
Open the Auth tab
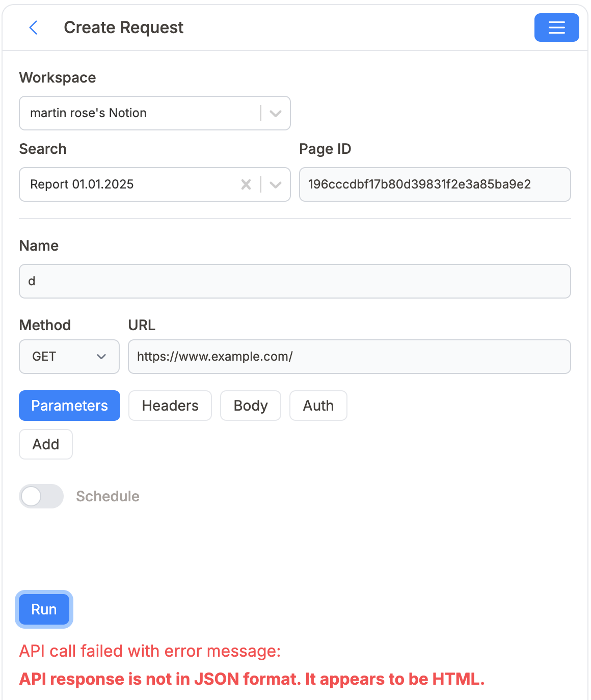click(318, 406)
